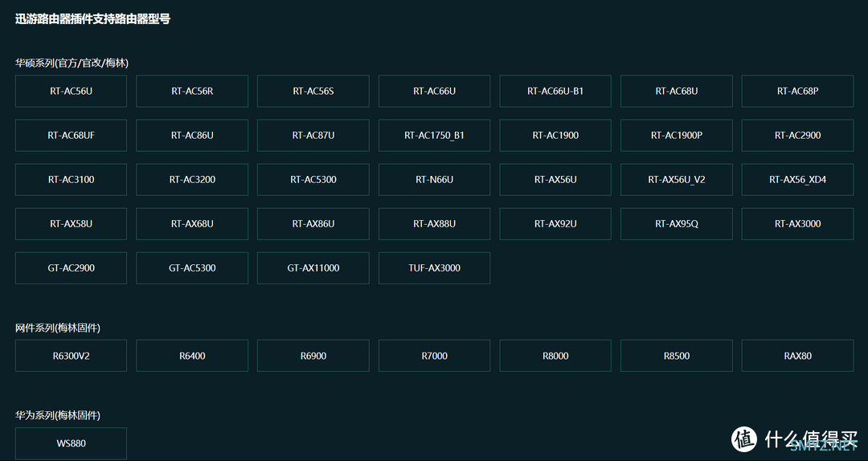Click the 华为系列(梅林固件) heading

pyautogui.click(x=58, y=415)
